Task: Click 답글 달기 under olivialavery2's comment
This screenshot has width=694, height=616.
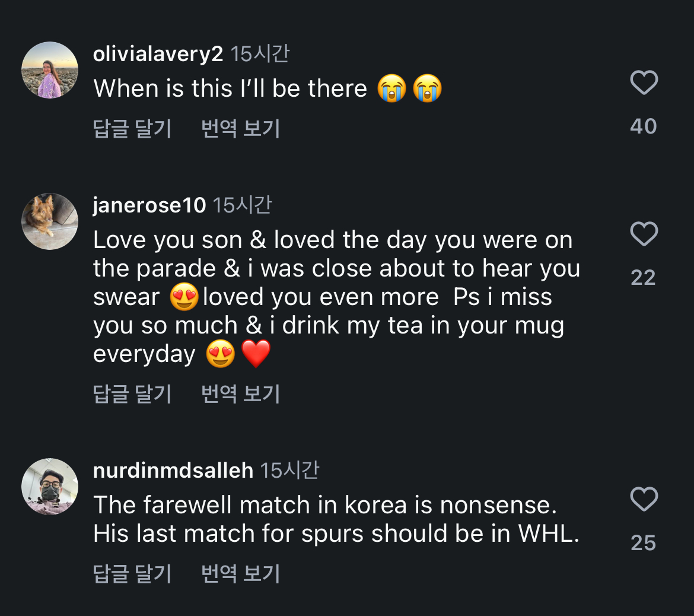Action: coord(132,128)
